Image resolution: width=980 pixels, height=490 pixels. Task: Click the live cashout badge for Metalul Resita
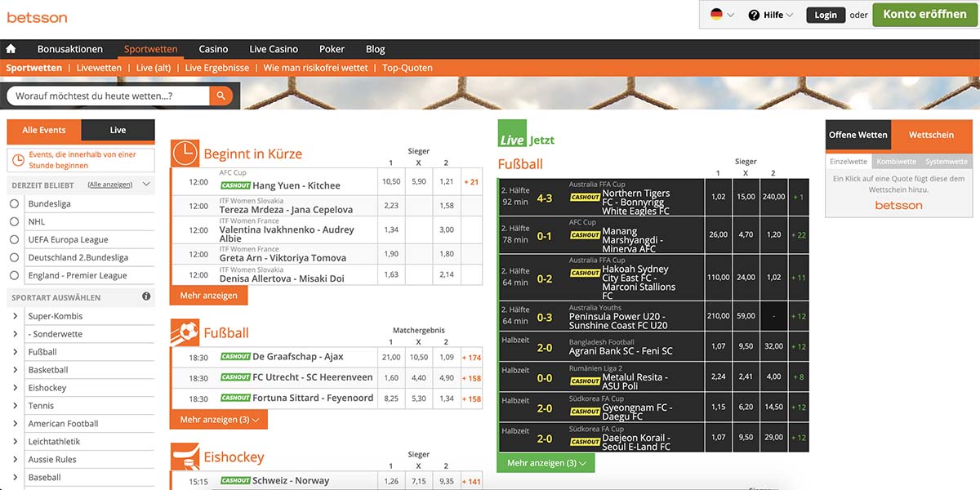point(585,381)
